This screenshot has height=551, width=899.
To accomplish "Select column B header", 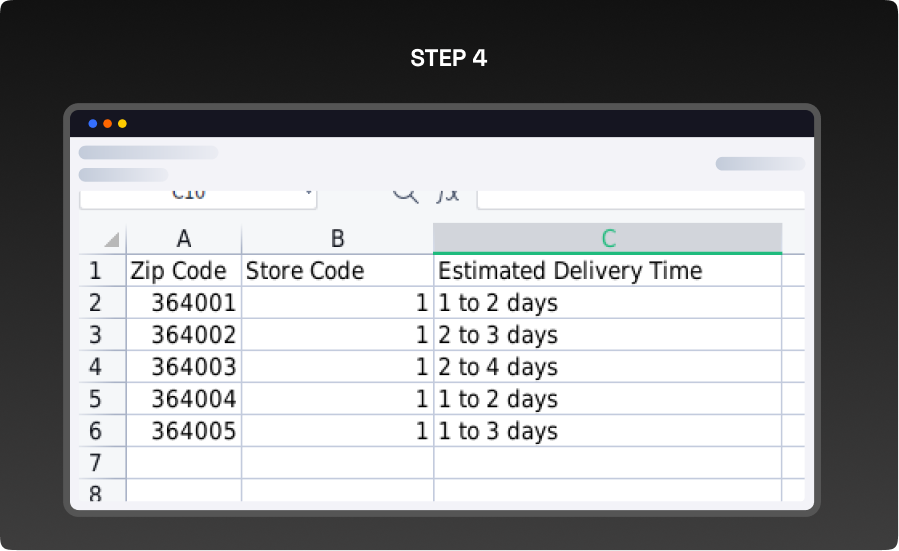I will 337,239.
